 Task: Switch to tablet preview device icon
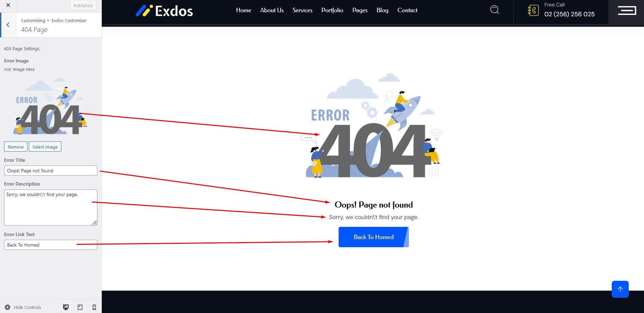point(80,307)
